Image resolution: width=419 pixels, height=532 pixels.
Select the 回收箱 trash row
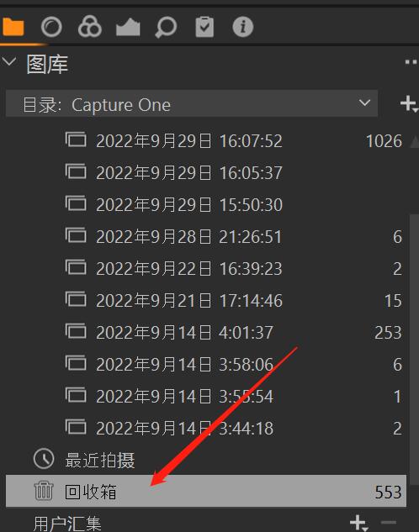click(206, 491)
